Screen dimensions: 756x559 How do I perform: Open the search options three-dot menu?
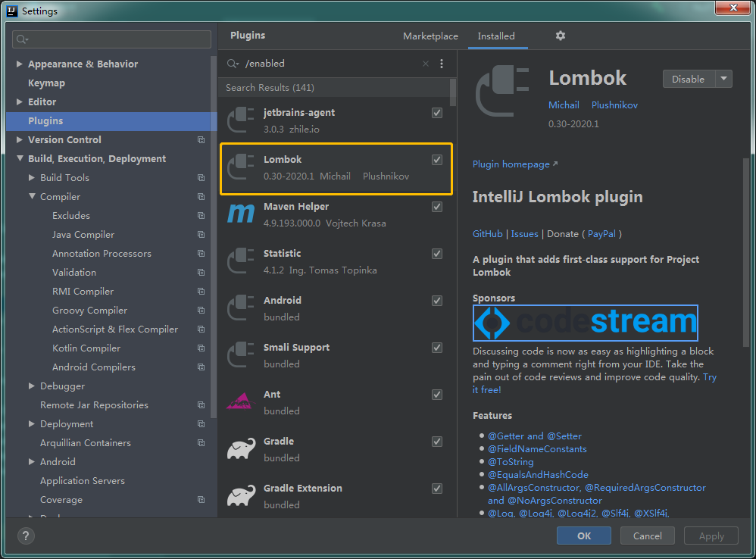coord(442,64)
